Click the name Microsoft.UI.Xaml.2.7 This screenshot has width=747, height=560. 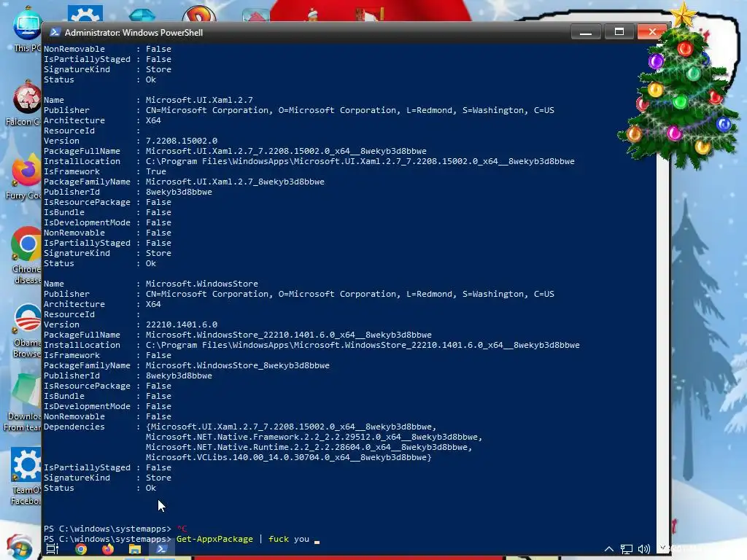coord(199,100)
